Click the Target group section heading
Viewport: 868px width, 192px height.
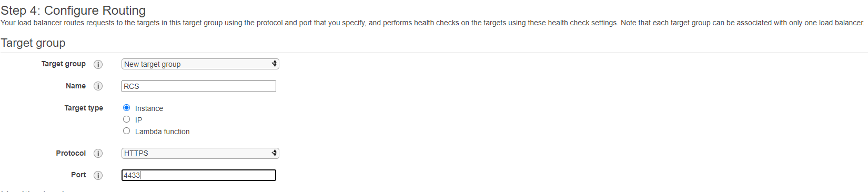(x=33, y=43)
